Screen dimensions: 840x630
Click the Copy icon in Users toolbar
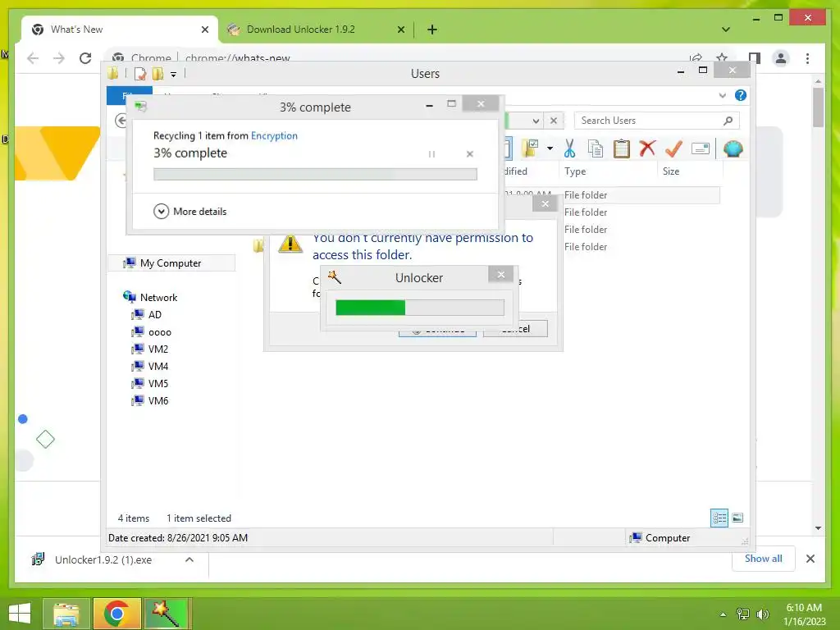coord(596,148)
